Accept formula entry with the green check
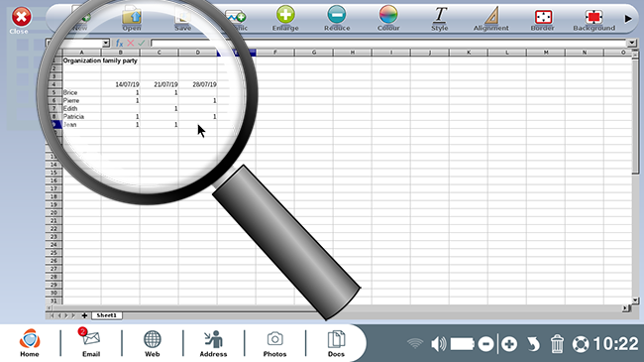The height and width of the screenshot is (362, 644). 142,44
